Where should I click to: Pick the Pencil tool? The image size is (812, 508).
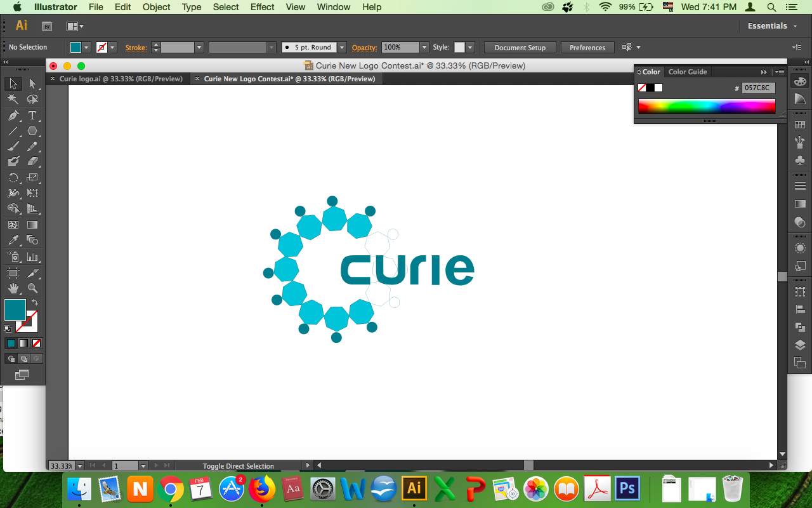point(32,146)
